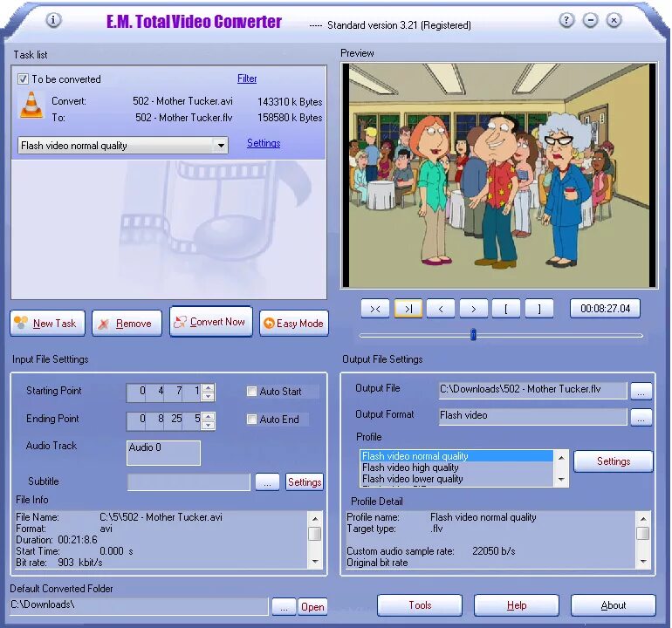Browse Output Format with '...' button
This screenshot has height=628, width=672.
point(641,418)
